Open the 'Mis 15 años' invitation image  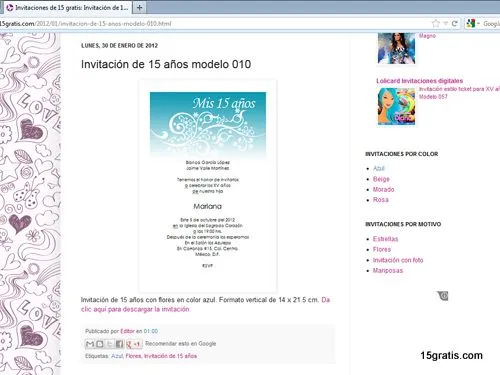coord(208,185)
